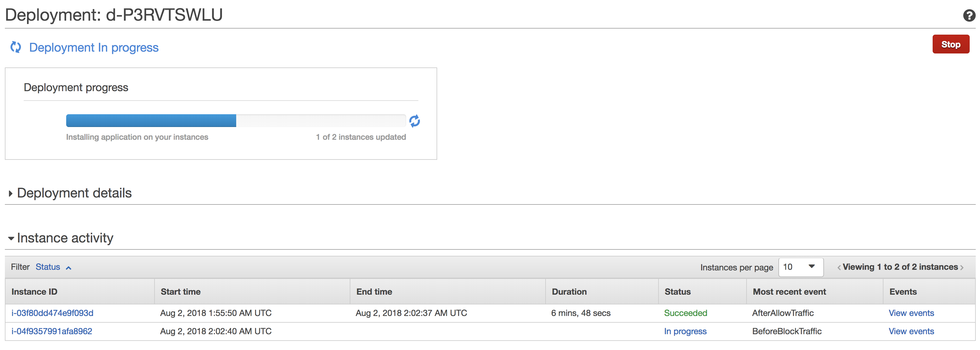Viewport: 980px width, 350px height.
Task: Click the Duration column header
Action: (569, 292)
